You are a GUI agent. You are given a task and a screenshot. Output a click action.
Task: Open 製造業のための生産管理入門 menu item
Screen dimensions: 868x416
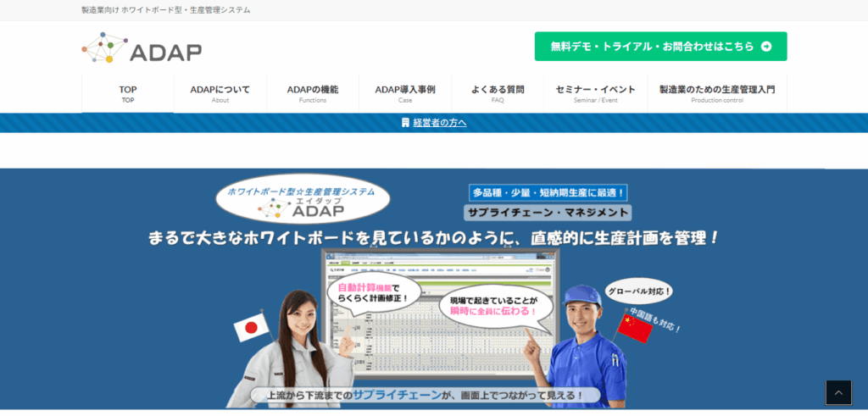pos(717,94)
